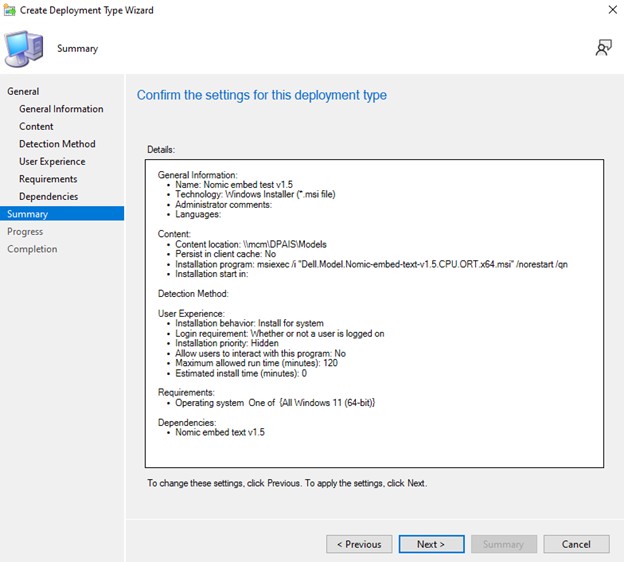624x562 pixels.
Task: Open the Dependencies step
Action: 48,196
